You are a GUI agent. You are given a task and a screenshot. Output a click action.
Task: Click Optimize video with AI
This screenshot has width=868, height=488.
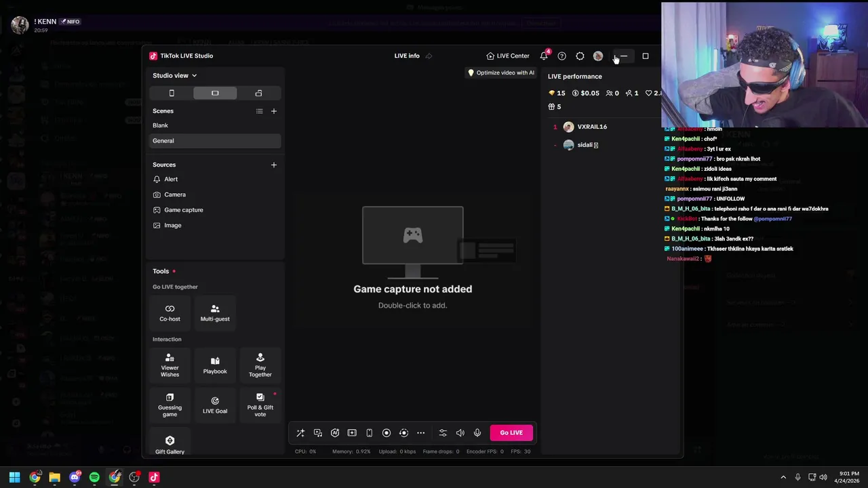501,73
